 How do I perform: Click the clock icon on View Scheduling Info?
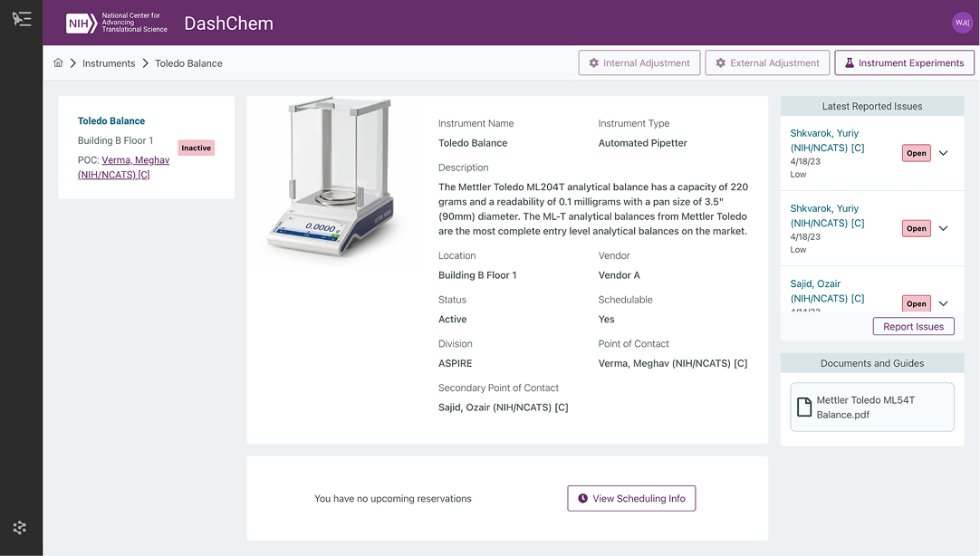tap(583, 498)
